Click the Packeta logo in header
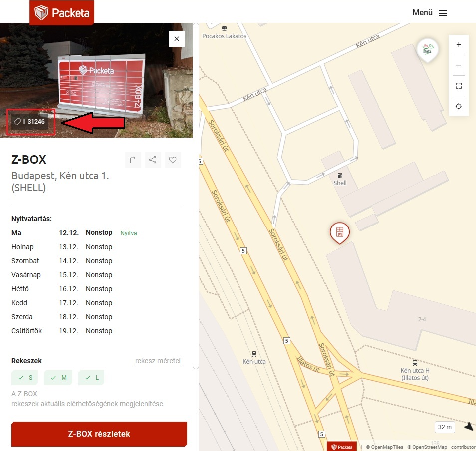The image size is (476, 451). click(x=62, y=13)
